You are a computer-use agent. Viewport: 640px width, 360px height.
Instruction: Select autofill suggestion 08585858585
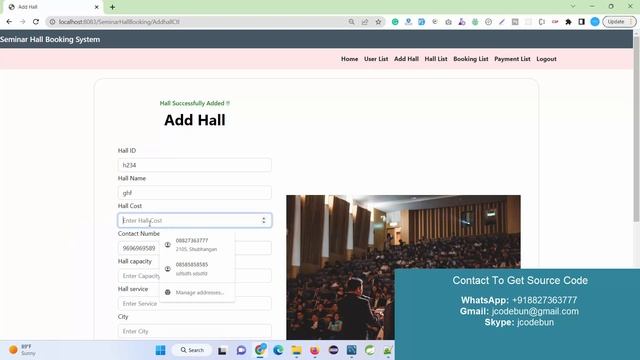point(197,269)
